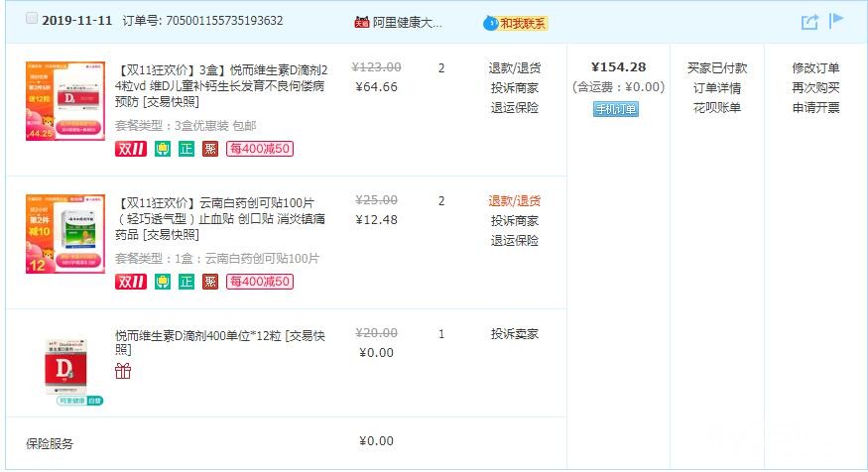Viewport: 868px width, 472px height.
Task: Open 阿里健康大药房 store link
Action: 408,22
